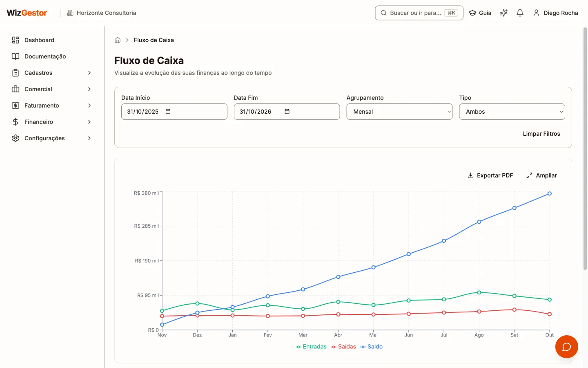Click the home breadcrumb icon

(x=118, y=40)
